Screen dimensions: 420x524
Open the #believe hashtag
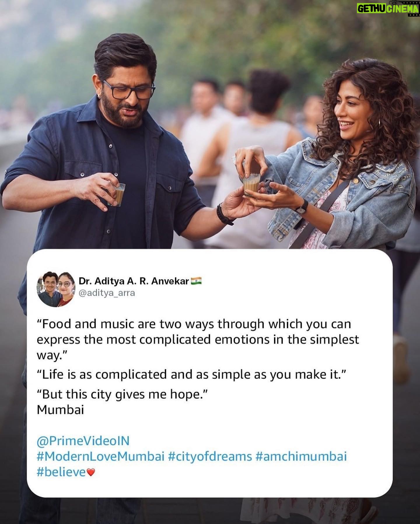tap(61, 472)
